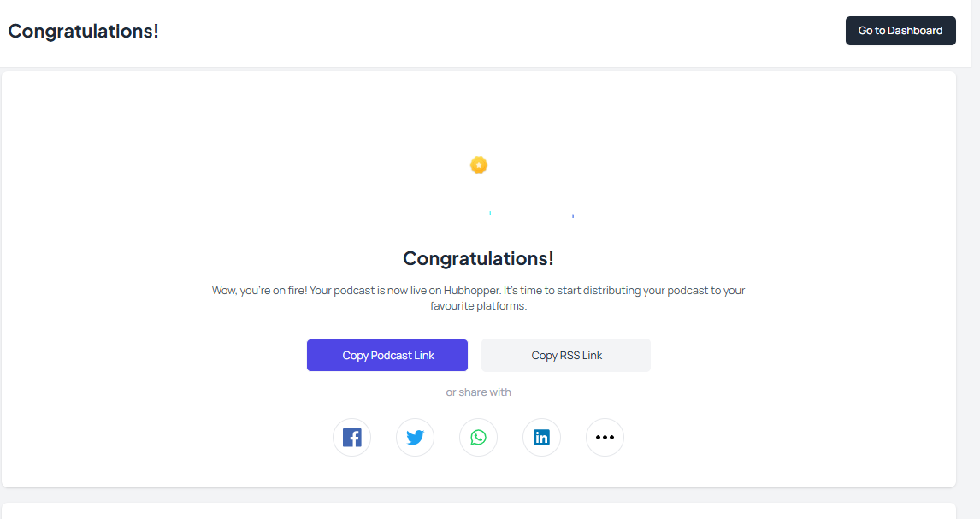The width and height of the screenshot is (980, 519).
Task: Open more sharing options ellipsis icon
Action: (605, 437)
